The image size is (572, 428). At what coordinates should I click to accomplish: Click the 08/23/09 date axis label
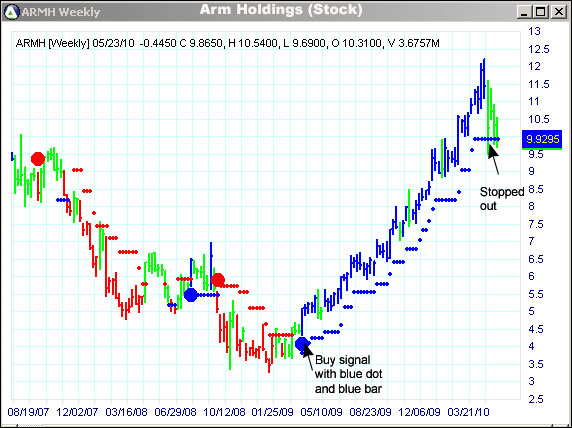coord(370,412)
